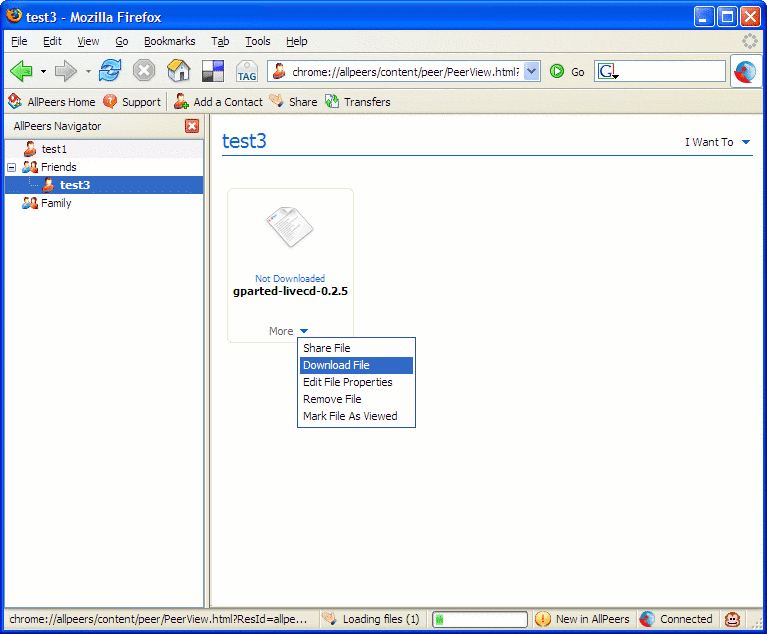
Task: Click the address bar URL field
Action: (x=405, y=71)
